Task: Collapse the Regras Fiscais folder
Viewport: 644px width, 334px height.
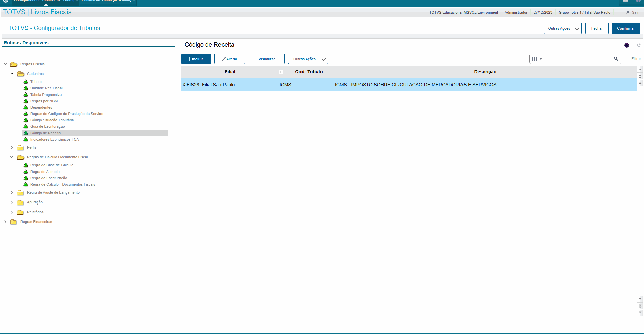Action: click(x=5, y=64)
